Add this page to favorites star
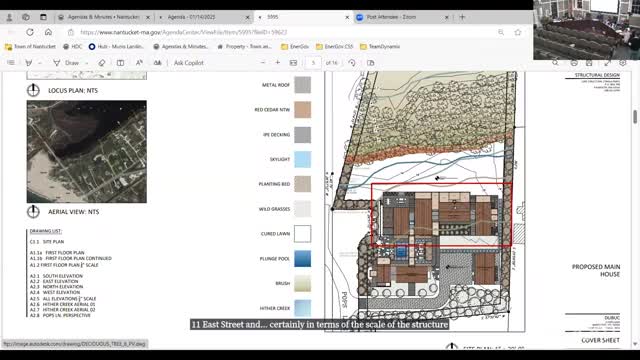The image size is (640, 360). coord(518,32)
